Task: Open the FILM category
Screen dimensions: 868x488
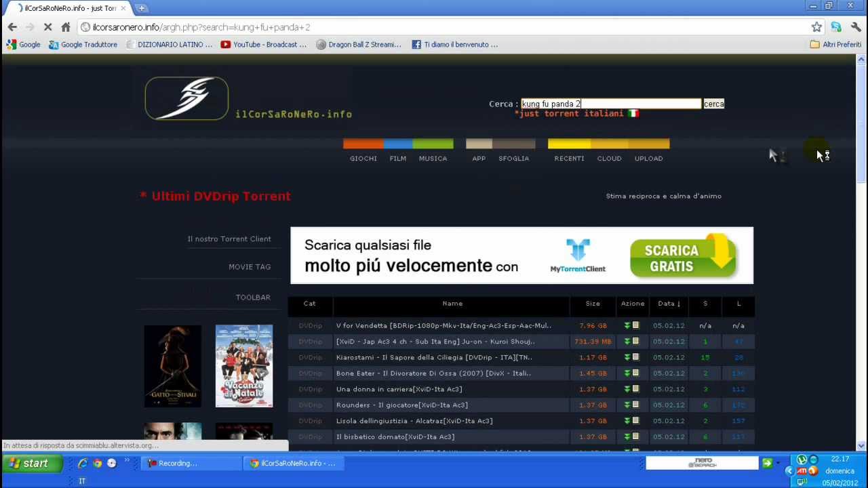Action: pyautogui.click(x=398, y=159)
